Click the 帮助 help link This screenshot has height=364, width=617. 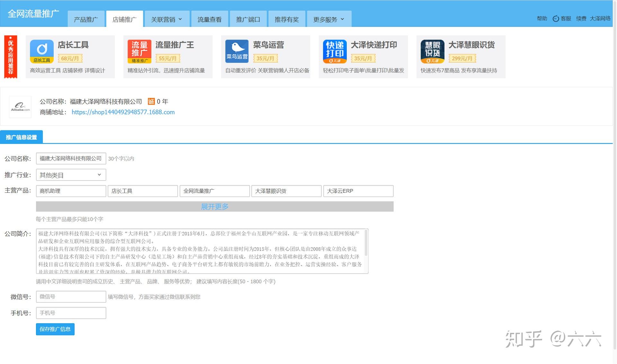coord(542,19)
